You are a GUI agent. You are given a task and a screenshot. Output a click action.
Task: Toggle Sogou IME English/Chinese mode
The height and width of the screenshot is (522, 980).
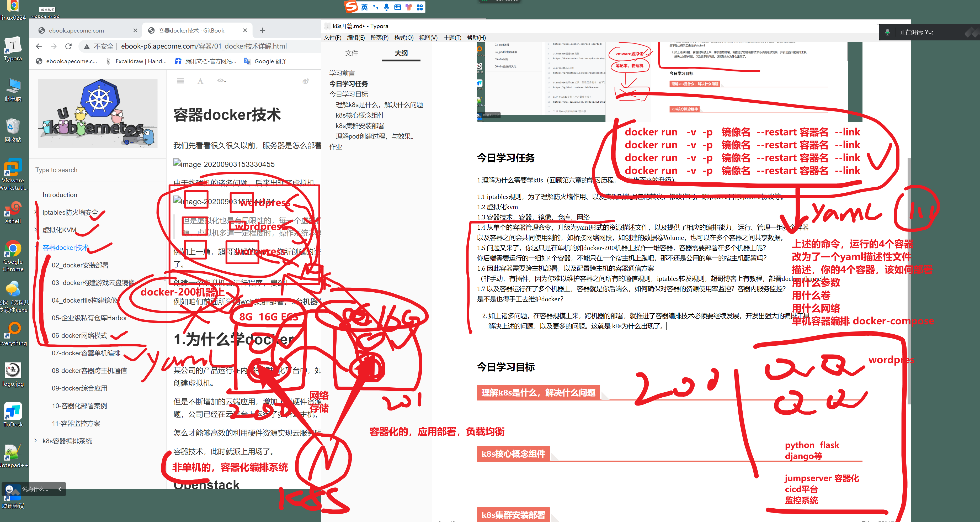click(364, 7)
